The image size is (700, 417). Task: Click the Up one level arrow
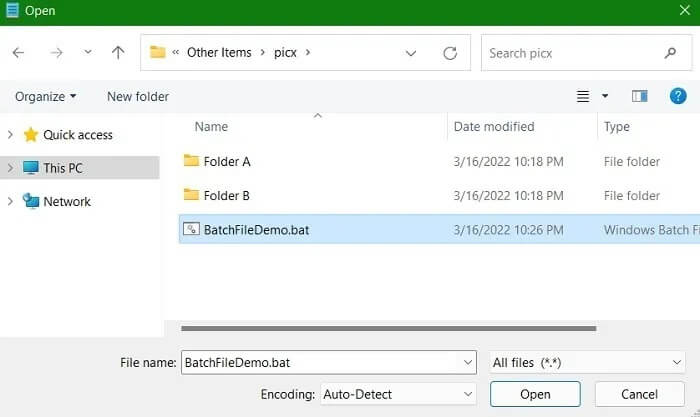[x=118, y=53]
